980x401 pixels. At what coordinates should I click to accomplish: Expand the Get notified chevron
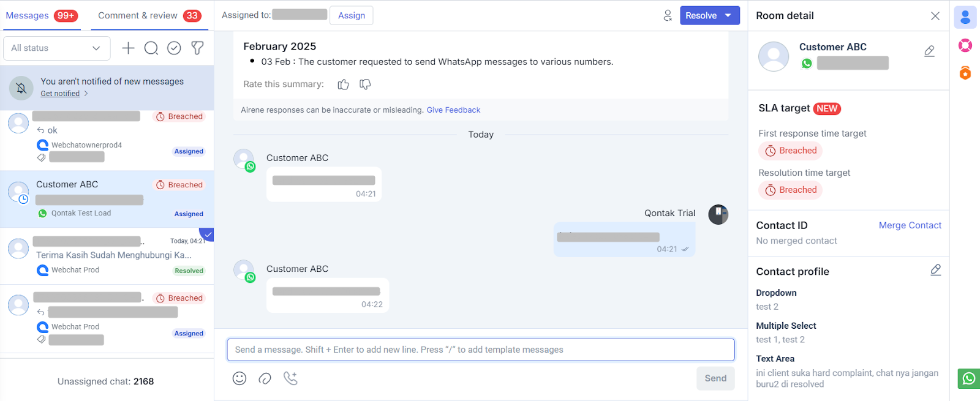[x=86, y=94]
